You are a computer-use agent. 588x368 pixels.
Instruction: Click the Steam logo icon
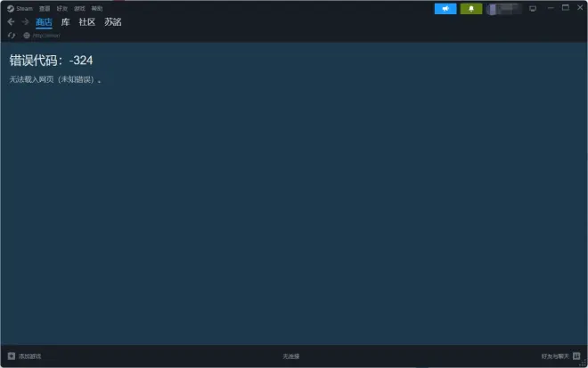(x=11, y=8)
